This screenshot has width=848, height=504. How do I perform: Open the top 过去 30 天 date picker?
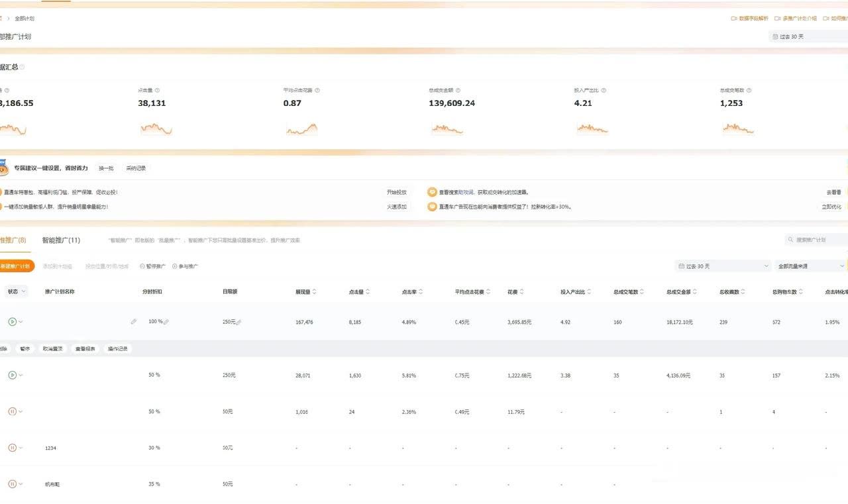point(808,36)
